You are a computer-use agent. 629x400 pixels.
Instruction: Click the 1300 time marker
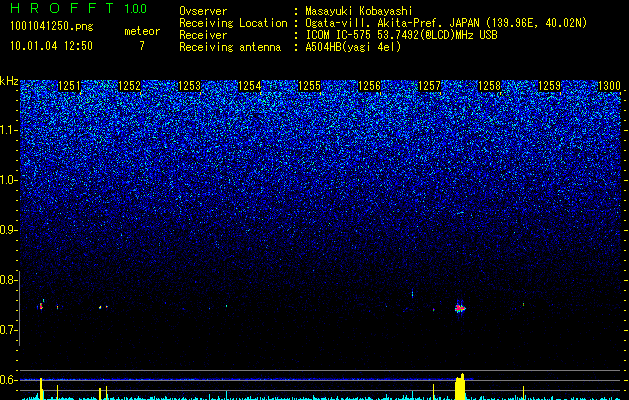click(x=609, y=86)
